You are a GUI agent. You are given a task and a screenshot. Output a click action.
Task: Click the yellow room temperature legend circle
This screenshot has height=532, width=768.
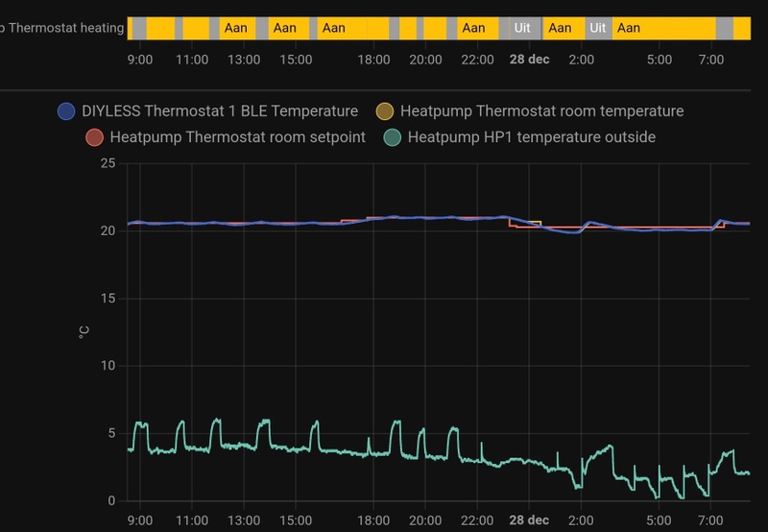[x=385, y=111]
